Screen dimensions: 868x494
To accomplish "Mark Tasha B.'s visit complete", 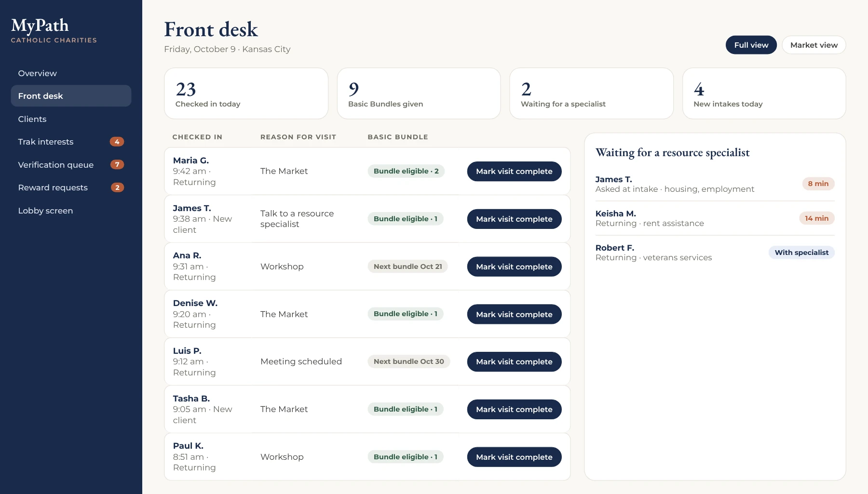I will click(514, 409).
